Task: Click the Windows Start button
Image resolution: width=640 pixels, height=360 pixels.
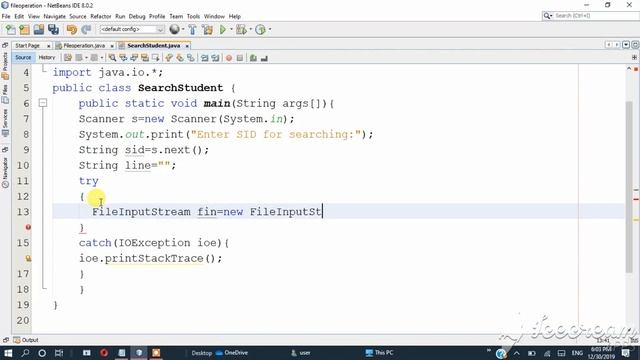Action: tap(8, 353)
